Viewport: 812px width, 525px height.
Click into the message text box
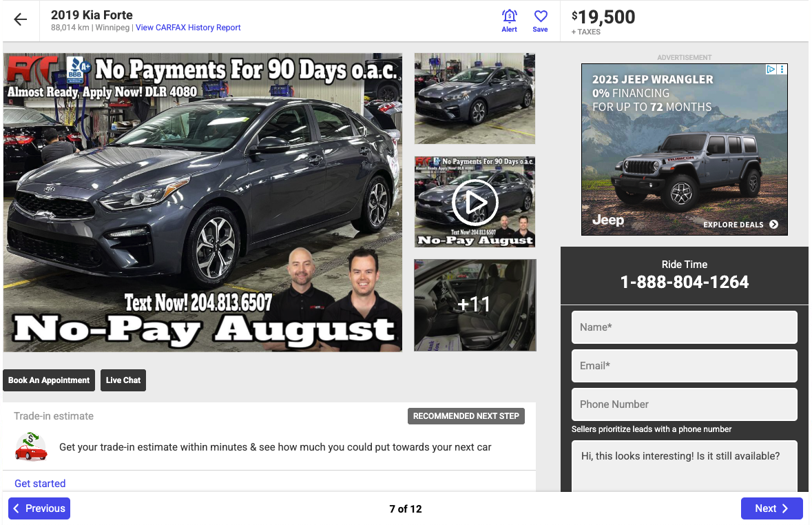pyautogui.click(x=684, y=466)
